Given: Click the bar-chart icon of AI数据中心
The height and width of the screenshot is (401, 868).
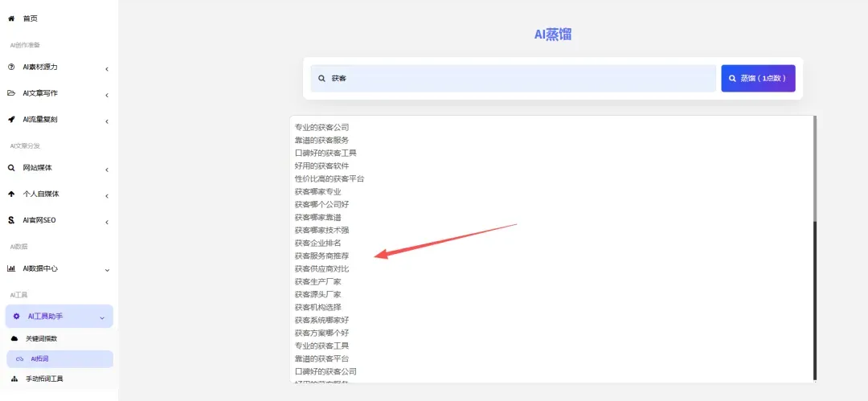Looking at the screenshot, I should 11,268.
